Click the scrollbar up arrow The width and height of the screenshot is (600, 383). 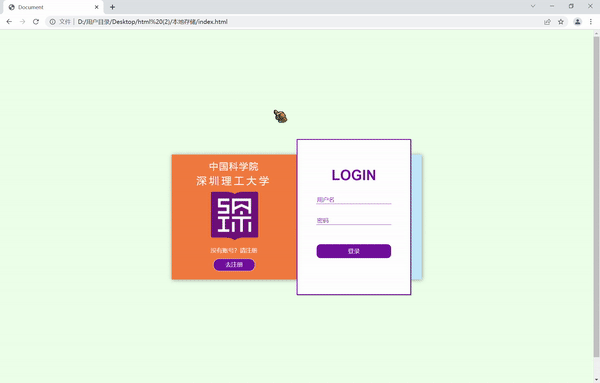(x=596, y=34)
